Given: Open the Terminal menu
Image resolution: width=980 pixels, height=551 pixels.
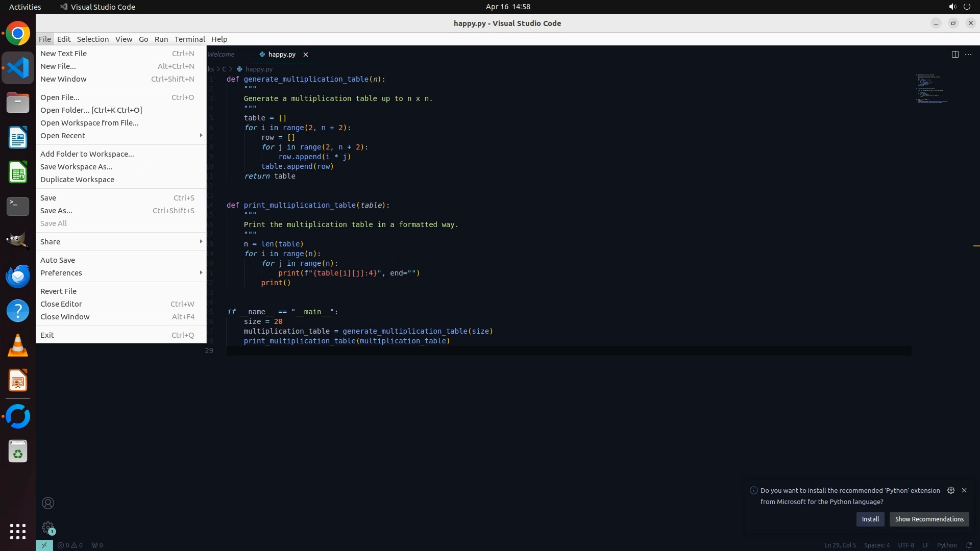Looking at the screenshot, I should [x=189, y=39].
